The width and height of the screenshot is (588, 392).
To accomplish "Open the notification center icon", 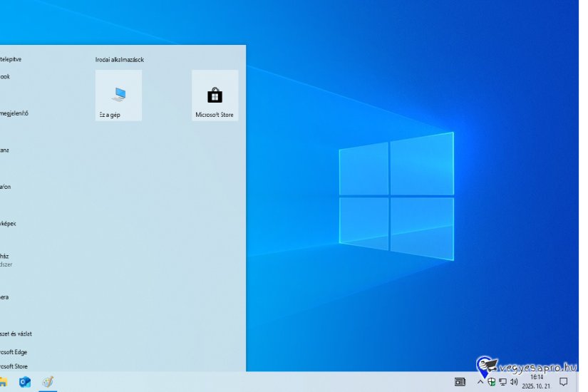I will pos(564,382).
